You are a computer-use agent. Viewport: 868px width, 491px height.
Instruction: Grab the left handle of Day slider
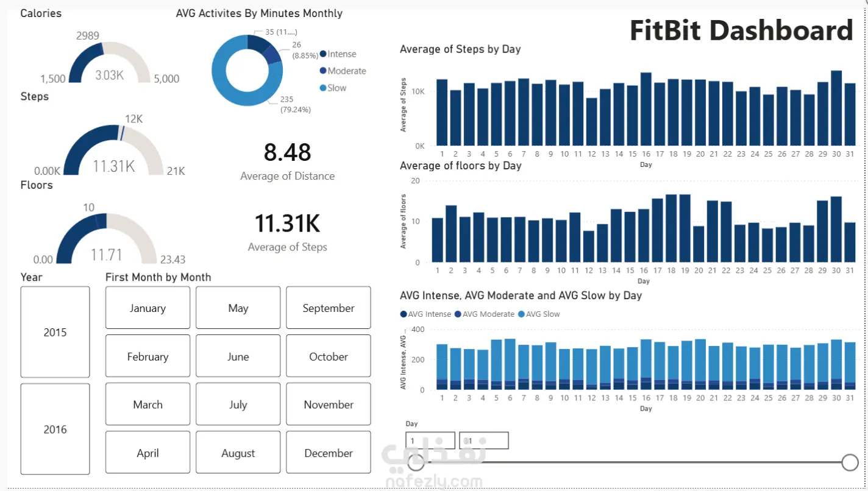point(416,462)
